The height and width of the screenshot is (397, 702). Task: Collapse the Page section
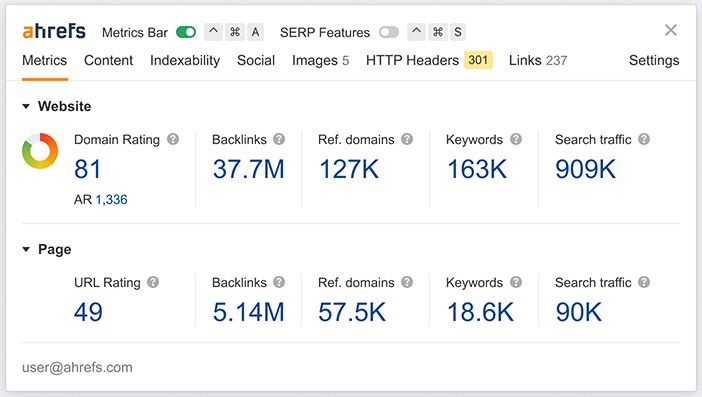click(26, 249)
